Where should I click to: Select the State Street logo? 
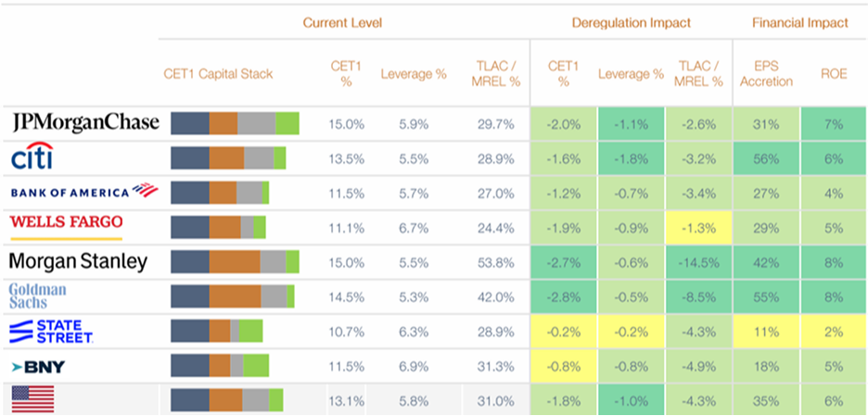(51, 331)
